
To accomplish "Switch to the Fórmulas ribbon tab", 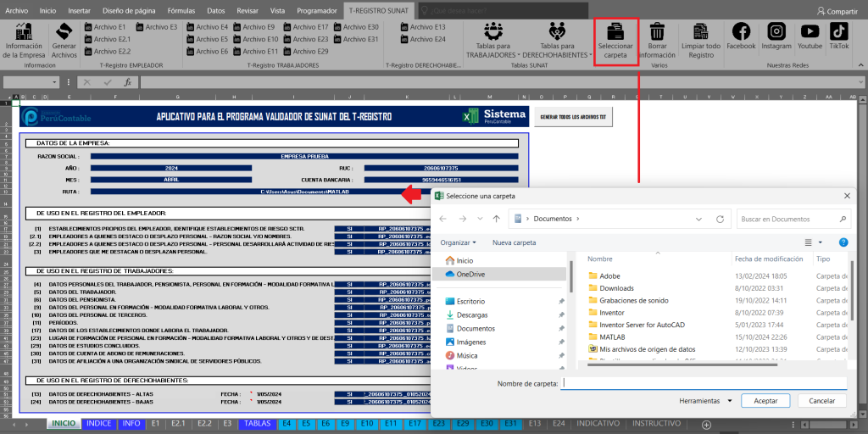I will (181, 10).
